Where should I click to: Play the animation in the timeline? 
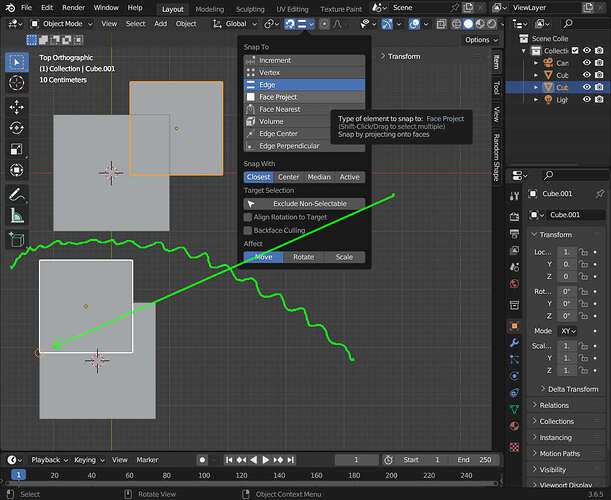click(265, 460)
